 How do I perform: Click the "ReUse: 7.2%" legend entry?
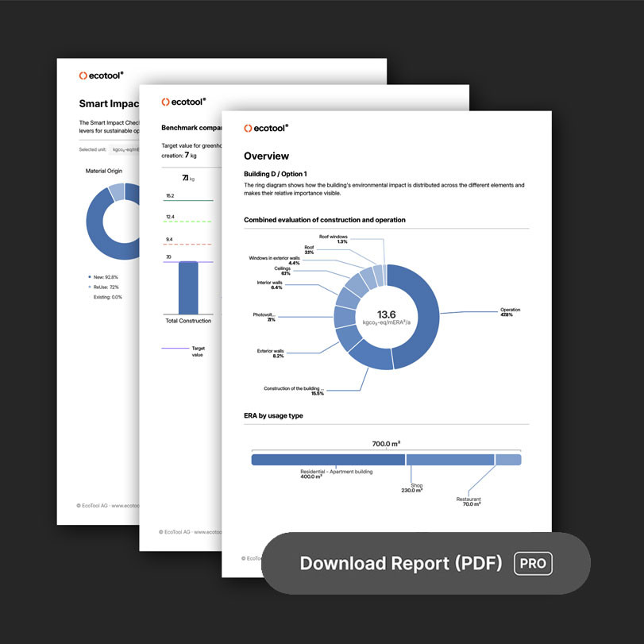(x=103, y=287)
